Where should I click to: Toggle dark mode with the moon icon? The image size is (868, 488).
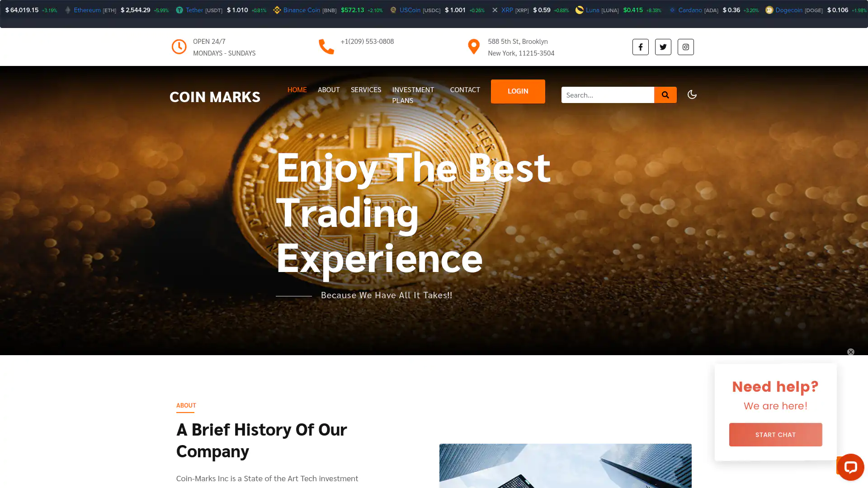(692, 94)
